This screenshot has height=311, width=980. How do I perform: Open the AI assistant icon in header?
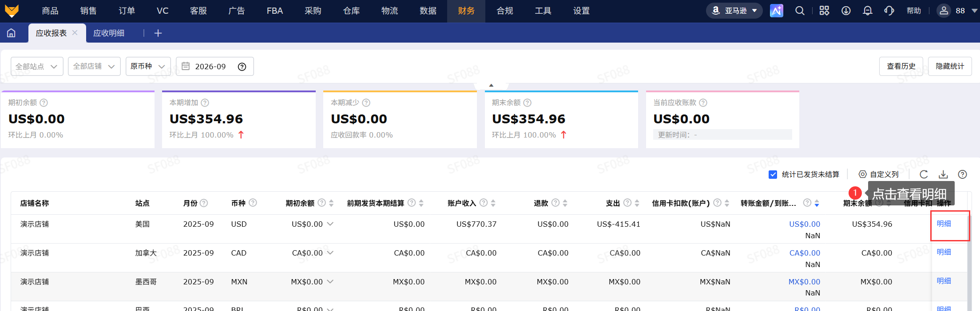tap(776, 11)
